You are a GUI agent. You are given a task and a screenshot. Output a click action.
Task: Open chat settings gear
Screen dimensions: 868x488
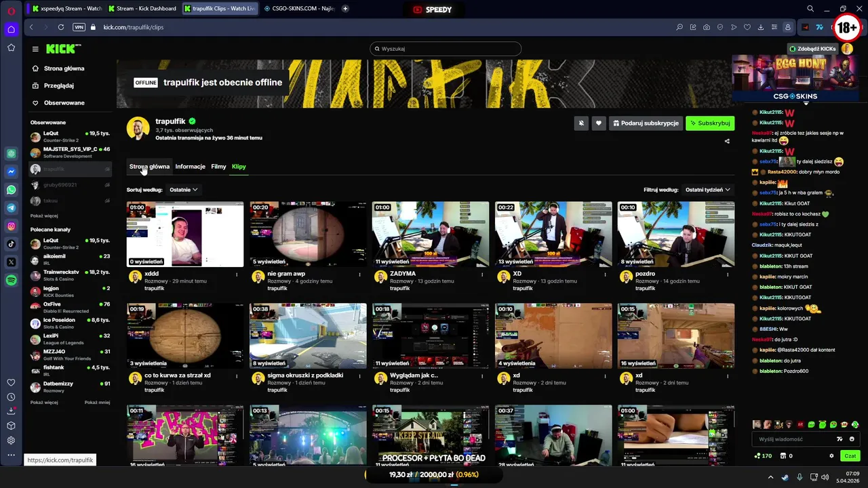pyautogui.click(x=831, y=456)
